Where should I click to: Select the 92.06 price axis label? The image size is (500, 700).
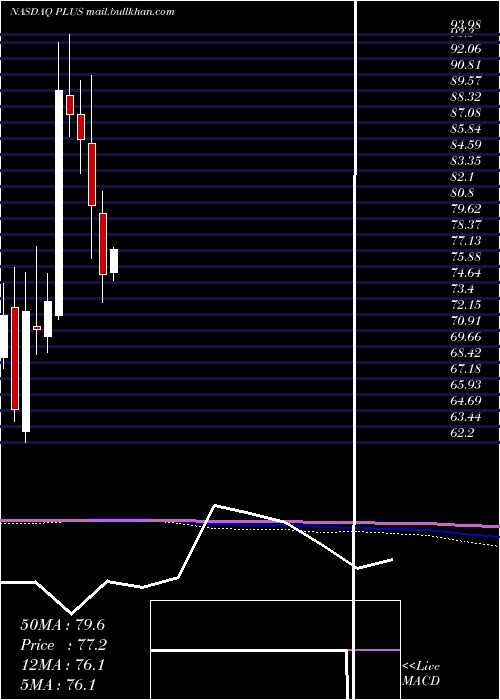point(466,49)
